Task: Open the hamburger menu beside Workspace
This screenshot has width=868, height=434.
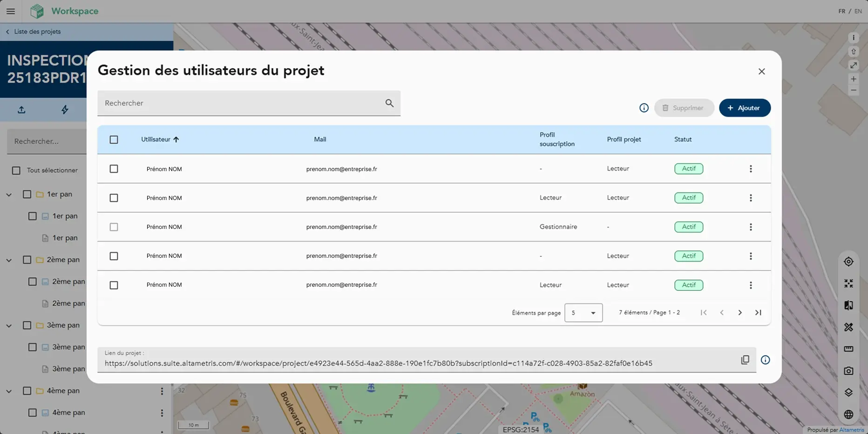Action: point(10,11)
